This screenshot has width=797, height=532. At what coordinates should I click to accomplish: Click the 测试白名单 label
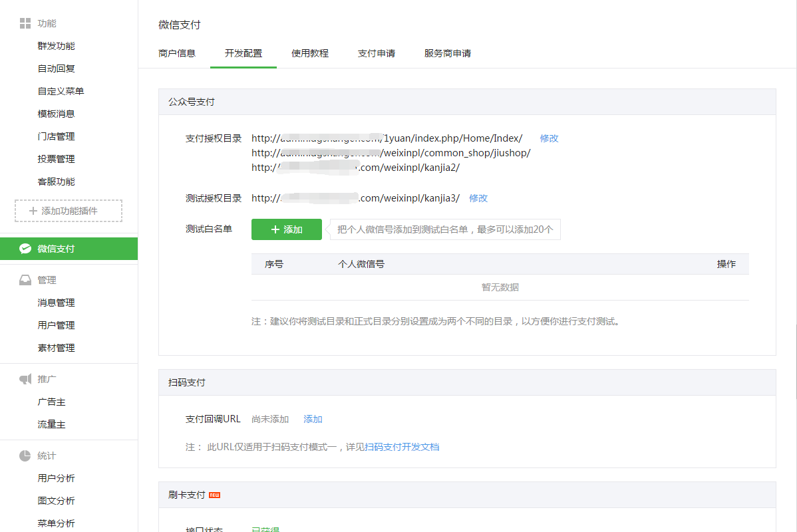[209, 229]
